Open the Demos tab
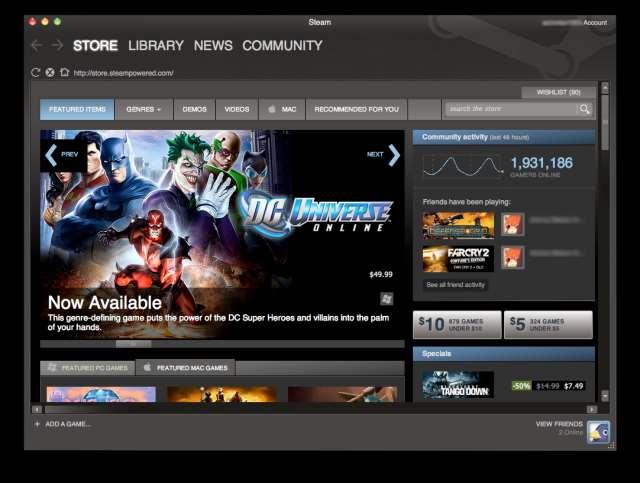Viewport: 640px width, 483px height. point(194,109)
